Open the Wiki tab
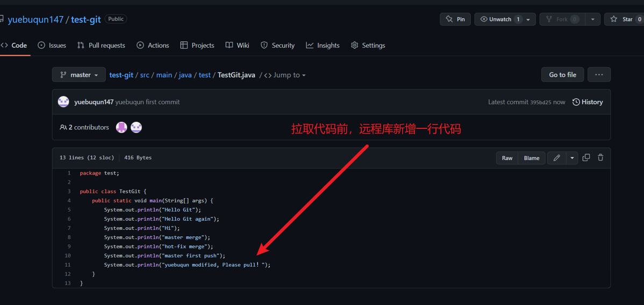 238,46
